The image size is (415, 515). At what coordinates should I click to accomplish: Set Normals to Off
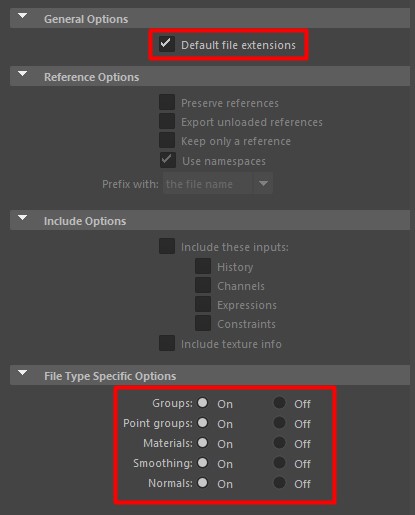(279, 482)
